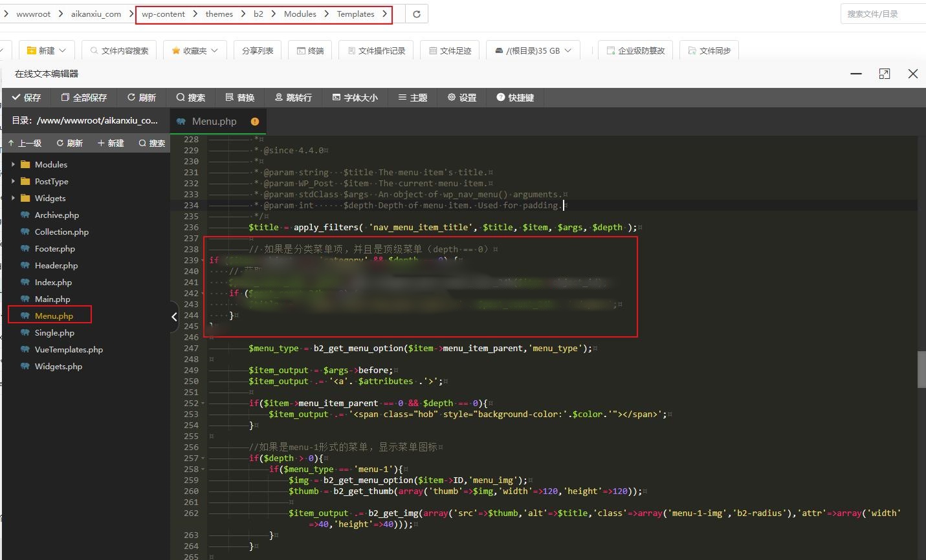The width and height of the screenshot is (926, 560).
Task: Expand the 收藏夹 dropdown
Action: tap(195, 50)
